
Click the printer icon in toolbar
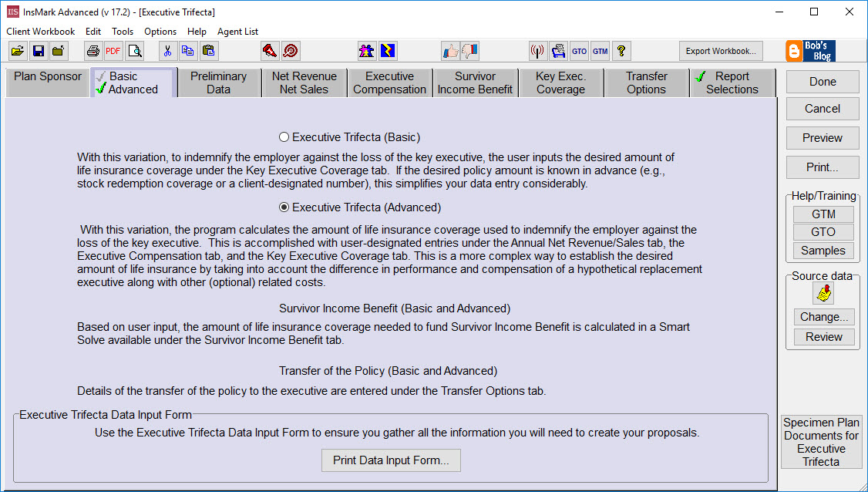[x=93, y=51]
